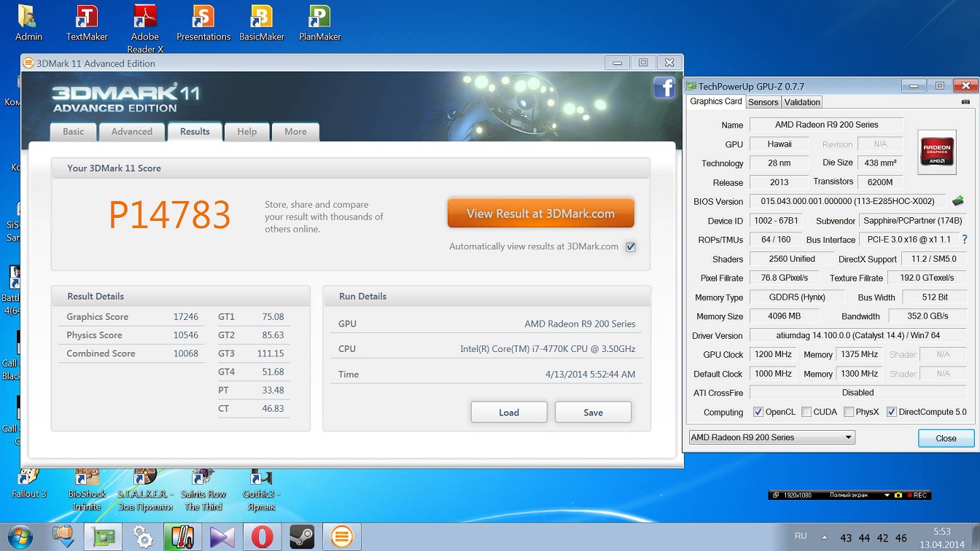Open the Sensors tab in GPU-Z

click(763, 103)
